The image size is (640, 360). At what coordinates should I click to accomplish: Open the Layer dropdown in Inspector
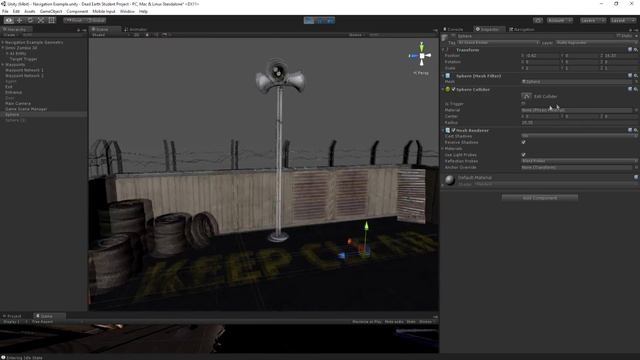point(596,42)
